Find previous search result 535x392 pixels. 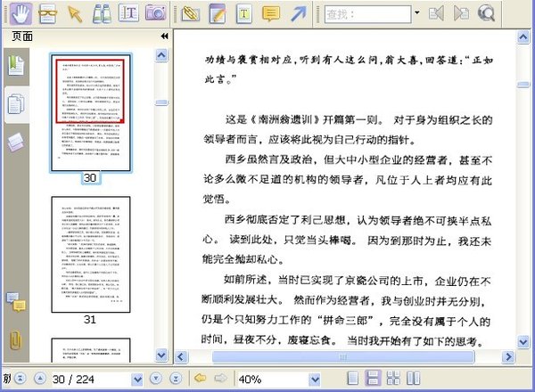[436, 13]
